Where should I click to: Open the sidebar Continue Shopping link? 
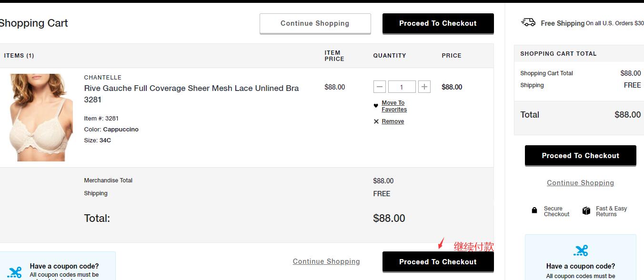click(x=580, y=183)
